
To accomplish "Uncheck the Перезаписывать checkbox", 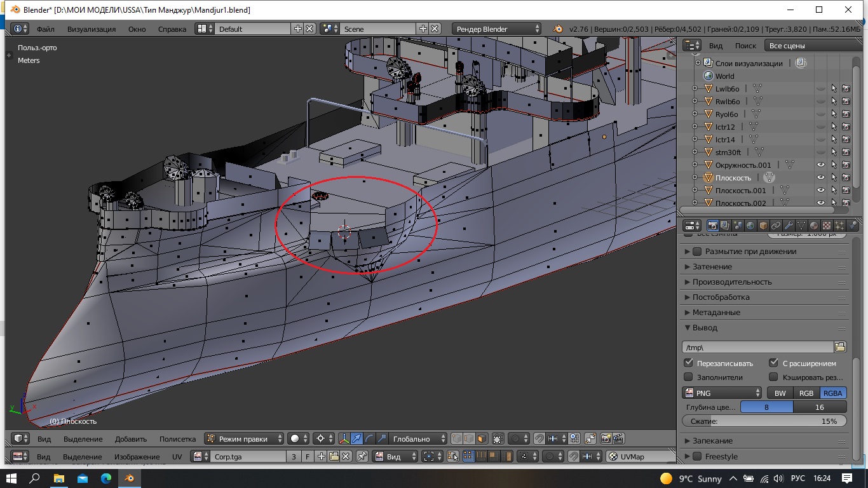I will (x=688, y=363).
